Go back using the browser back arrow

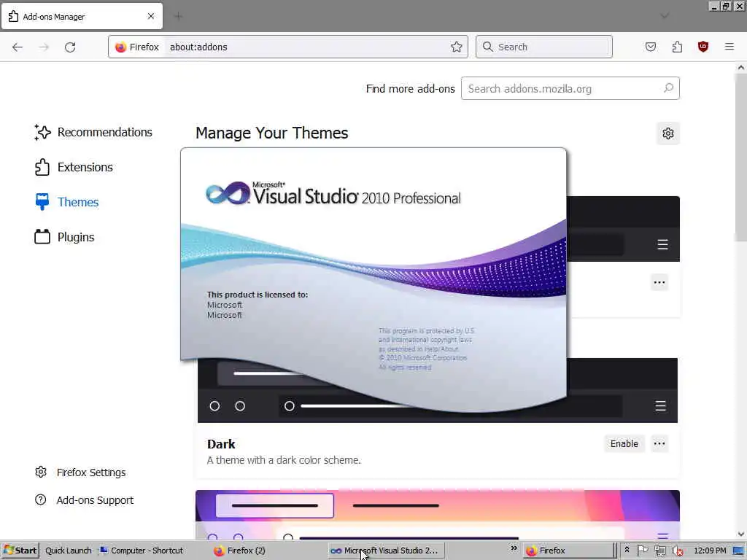[18, 47]
